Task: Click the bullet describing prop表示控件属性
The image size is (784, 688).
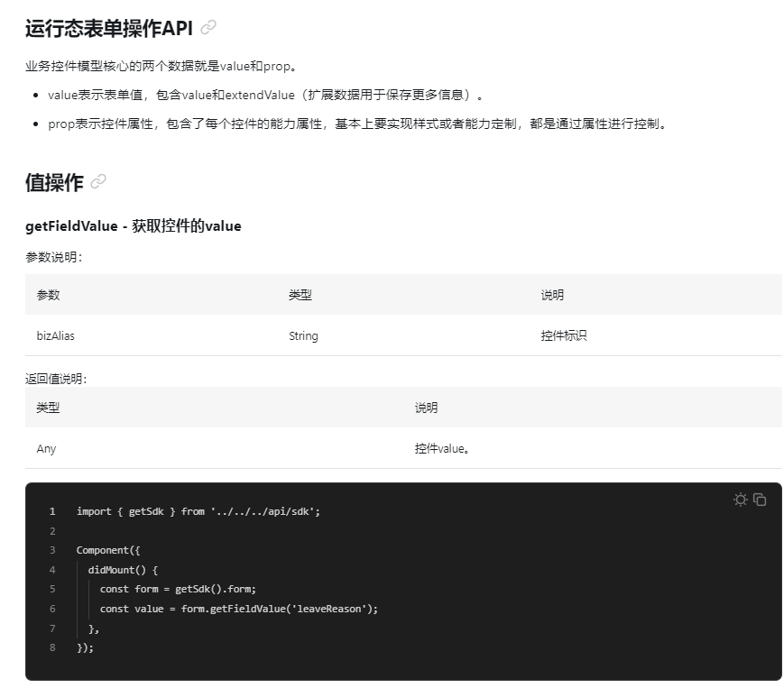Action: 358,124
